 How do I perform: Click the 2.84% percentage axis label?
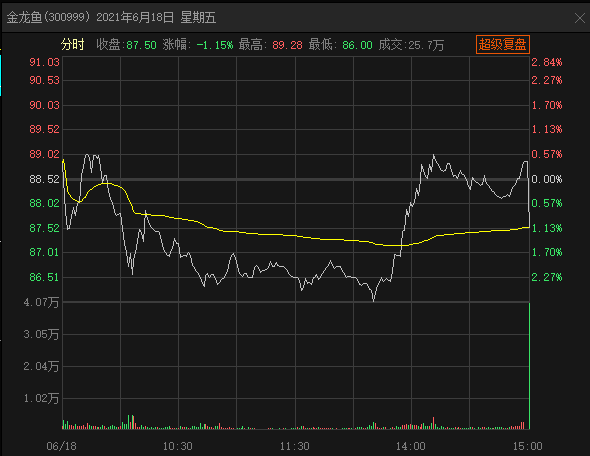tap(547, 62)
